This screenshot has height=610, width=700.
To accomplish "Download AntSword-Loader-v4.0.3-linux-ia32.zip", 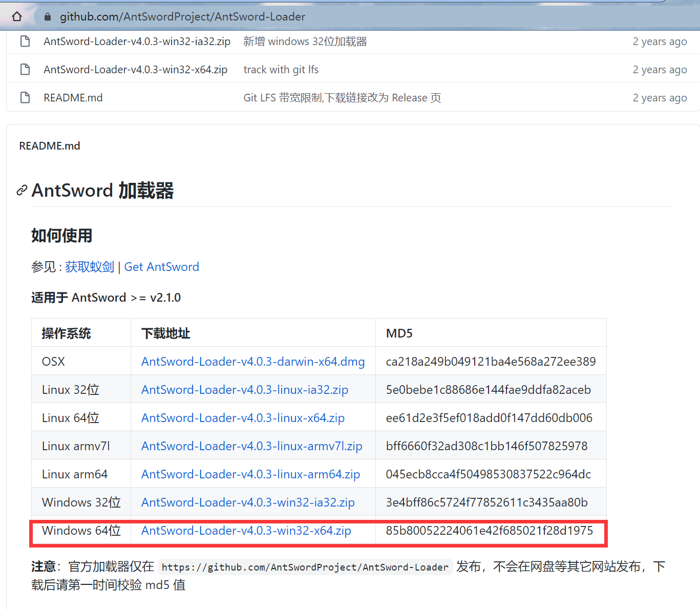I will tap(245, 390).
